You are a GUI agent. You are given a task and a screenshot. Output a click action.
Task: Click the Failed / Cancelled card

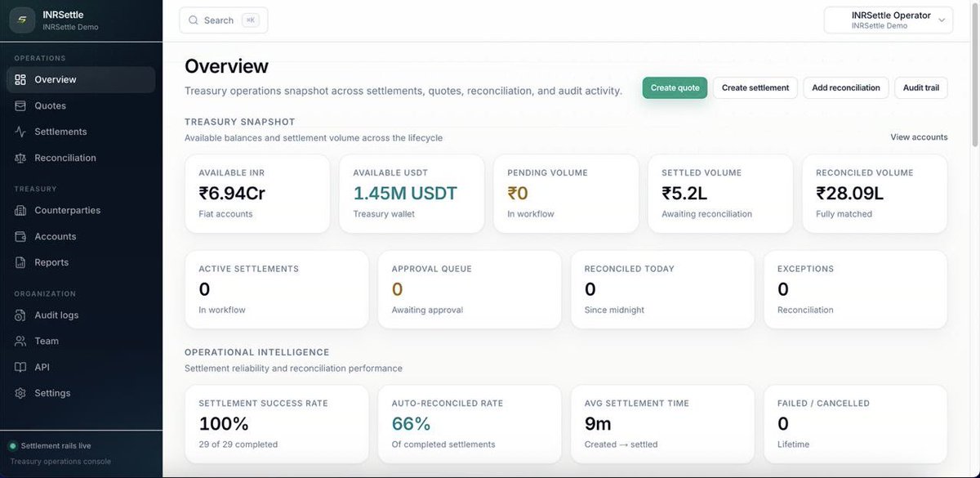click(x=856, y=425)
